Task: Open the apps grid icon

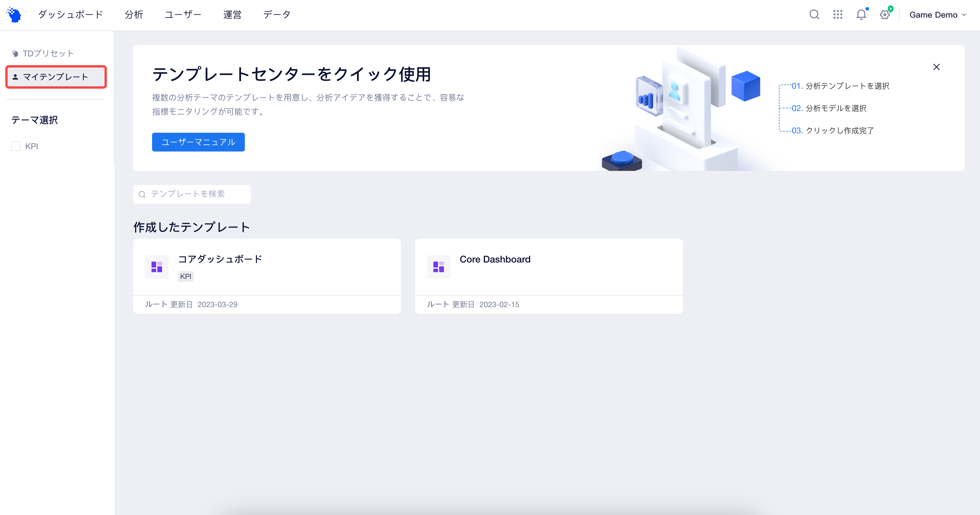Action: point(838,15)
